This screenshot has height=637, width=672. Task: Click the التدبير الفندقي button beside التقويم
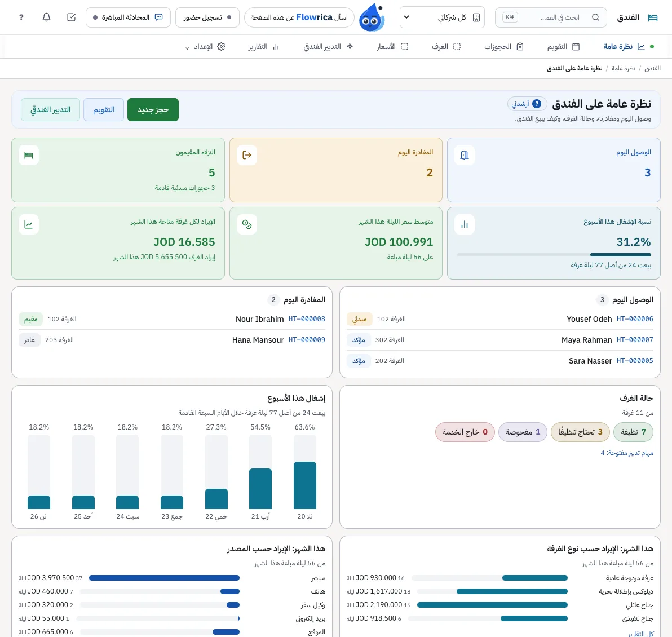click(x=50, y=110)
